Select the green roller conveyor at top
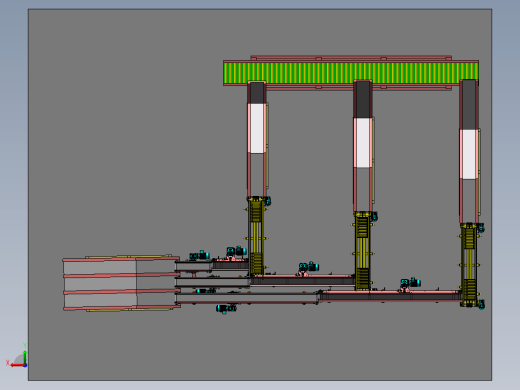520x390 pixels. click(x=351, y=72)
